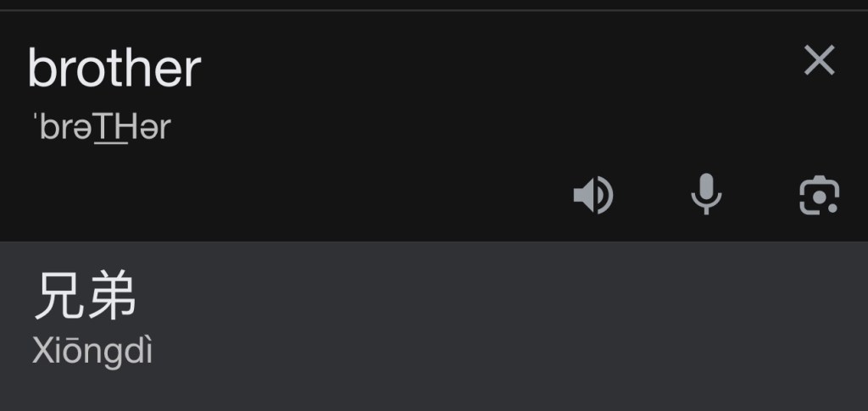The image size is (868, 411).
Task: Listen to the pronunciation of brother
Action: (x=593, y=195)
